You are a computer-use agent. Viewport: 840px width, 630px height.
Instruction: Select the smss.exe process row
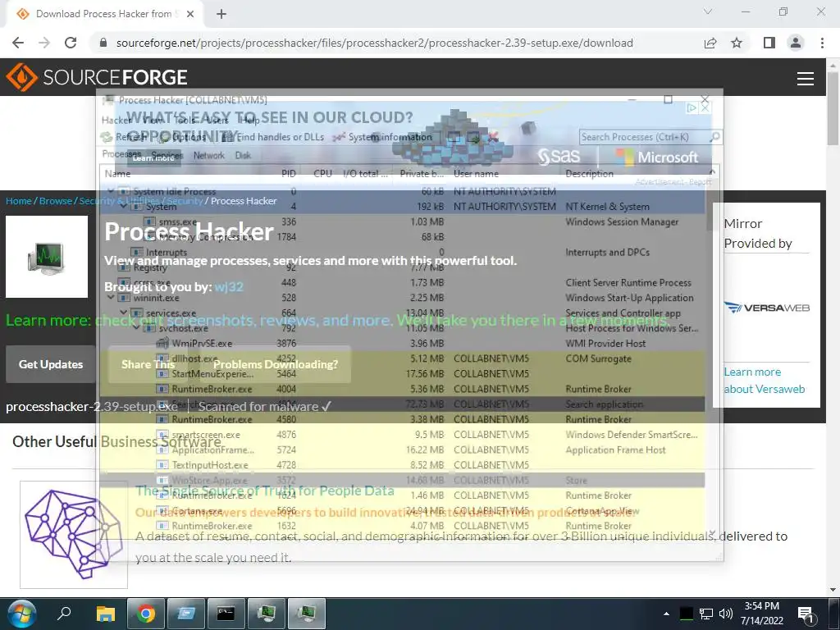(x=402, y=221)
